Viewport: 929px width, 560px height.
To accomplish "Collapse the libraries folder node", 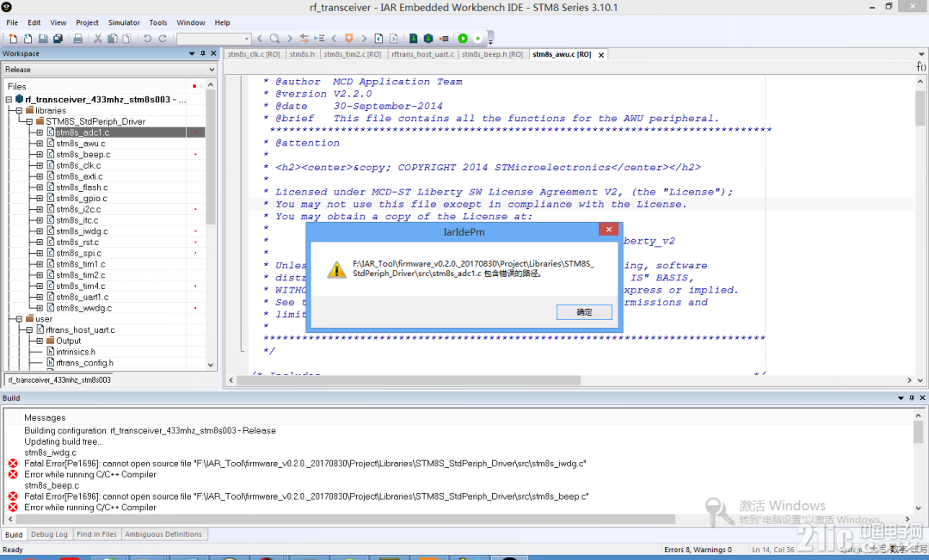I will tap(19, 111).
